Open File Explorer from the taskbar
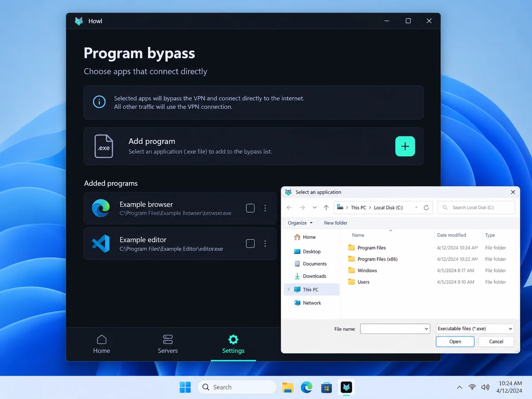 [x=288, y=387]
